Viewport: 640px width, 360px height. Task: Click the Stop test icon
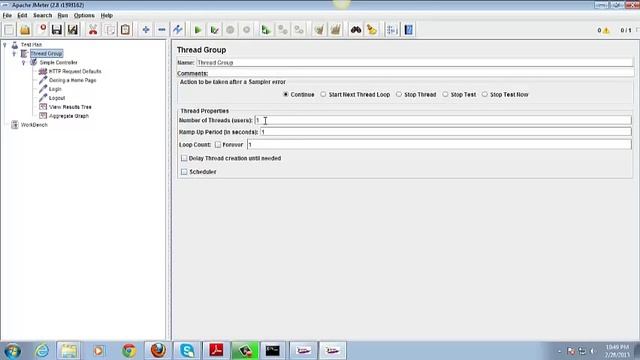coord(230,30)
